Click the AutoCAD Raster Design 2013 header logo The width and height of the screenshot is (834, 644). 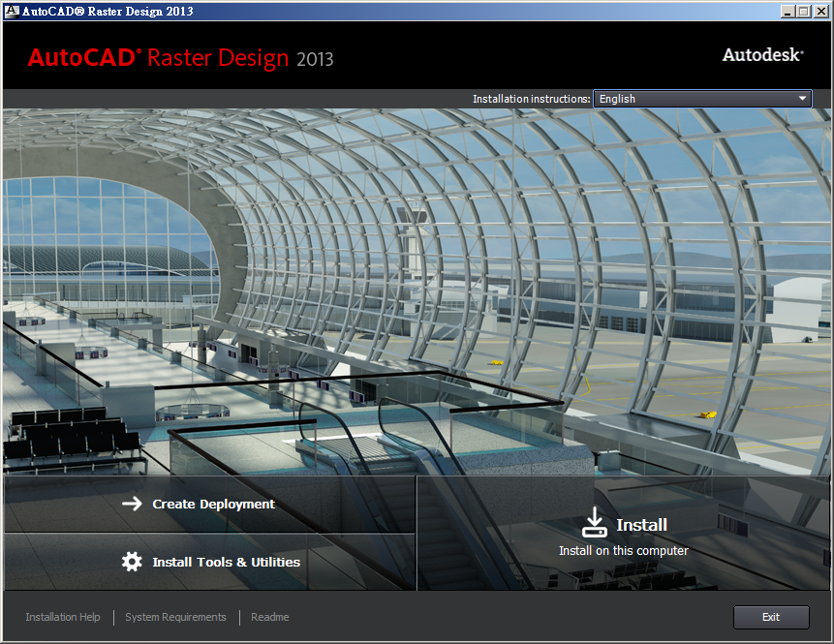[x=180, y=58]
